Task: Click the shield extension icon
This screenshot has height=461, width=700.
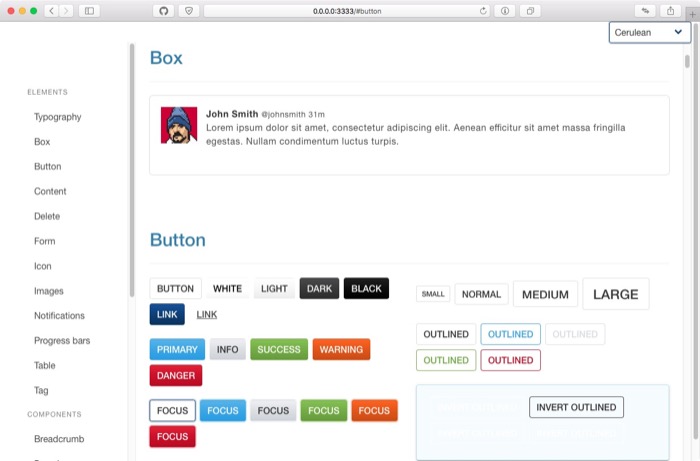Action: pos(189,11)
